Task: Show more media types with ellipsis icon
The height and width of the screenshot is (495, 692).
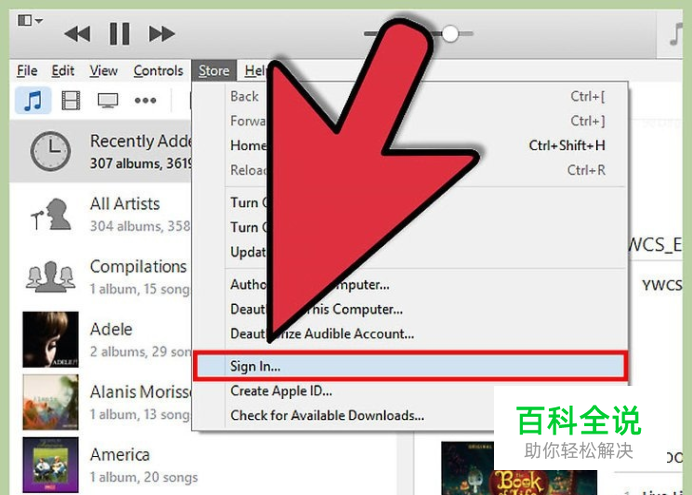Action: coord(145,101)
